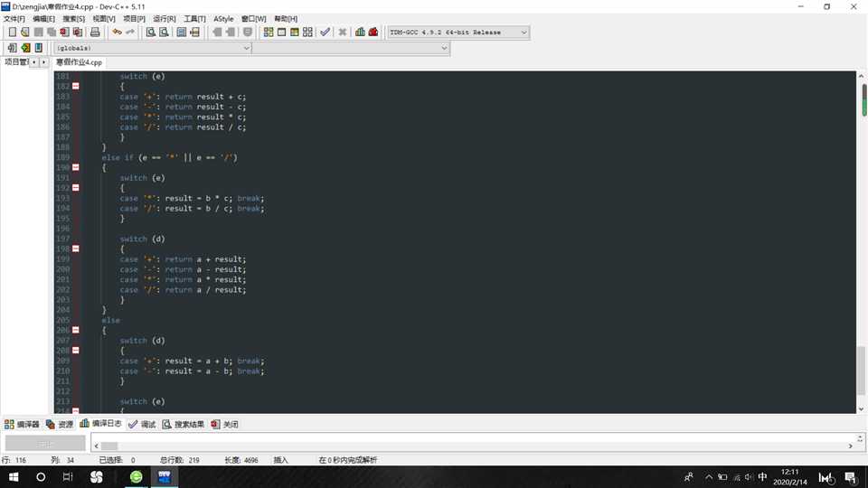Click the green browser taskbar icon

(x=137, y=477)
